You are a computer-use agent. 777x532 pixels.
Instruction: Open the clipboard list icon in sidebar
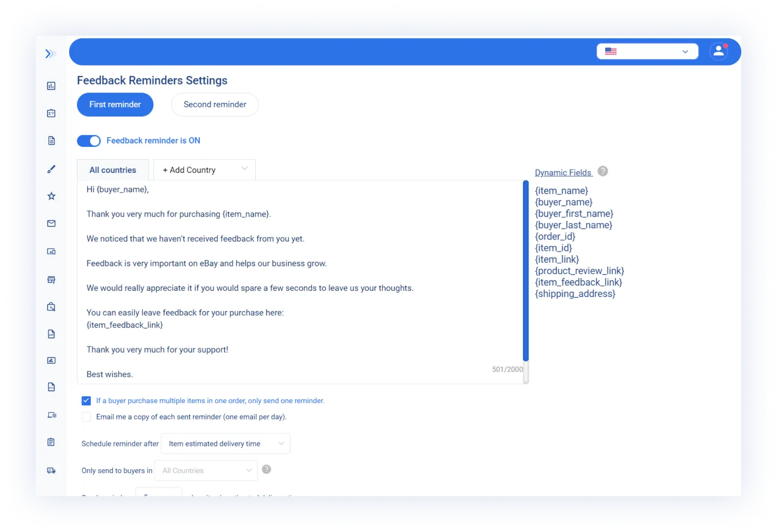(x=51, y=442)
